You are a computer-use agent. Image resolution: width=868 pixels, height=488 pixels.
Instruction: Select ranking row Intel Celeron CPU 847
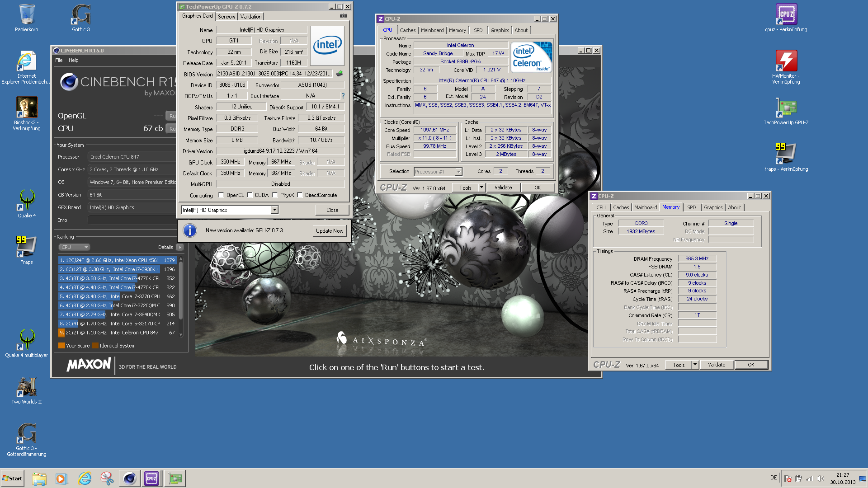coord(117,333)
